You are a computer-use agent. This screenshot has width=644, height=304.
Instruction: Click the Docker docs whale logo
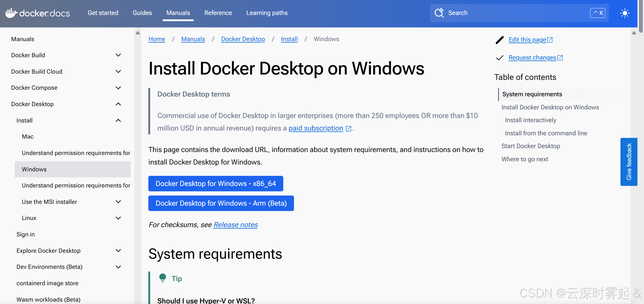11,13
